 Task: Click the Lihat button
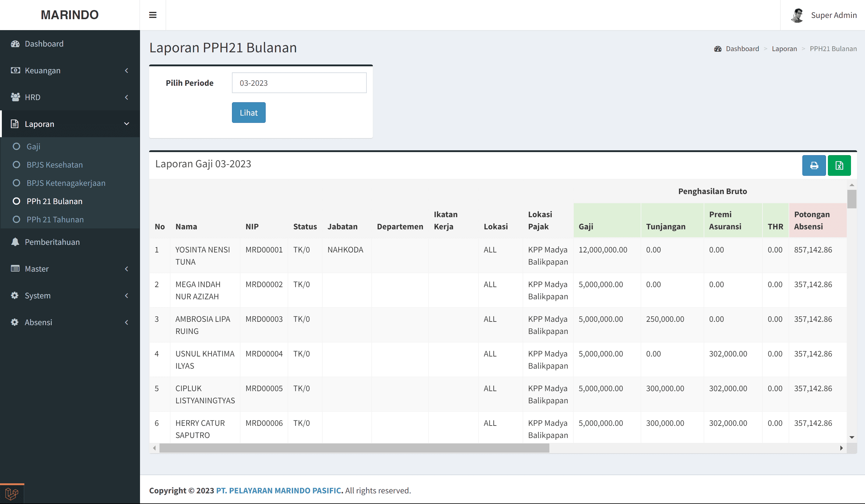[249, 113]
